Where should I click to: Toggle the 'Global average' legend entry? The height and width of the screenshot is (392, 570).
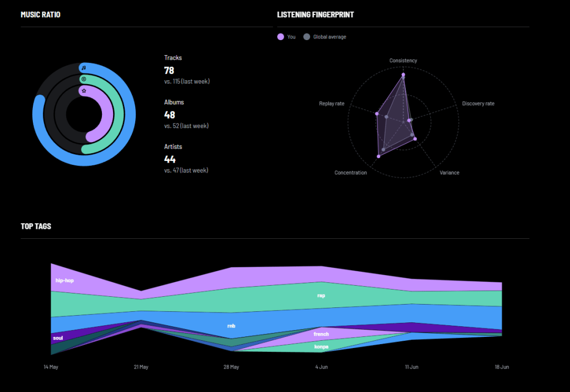[x=325, y=37]
